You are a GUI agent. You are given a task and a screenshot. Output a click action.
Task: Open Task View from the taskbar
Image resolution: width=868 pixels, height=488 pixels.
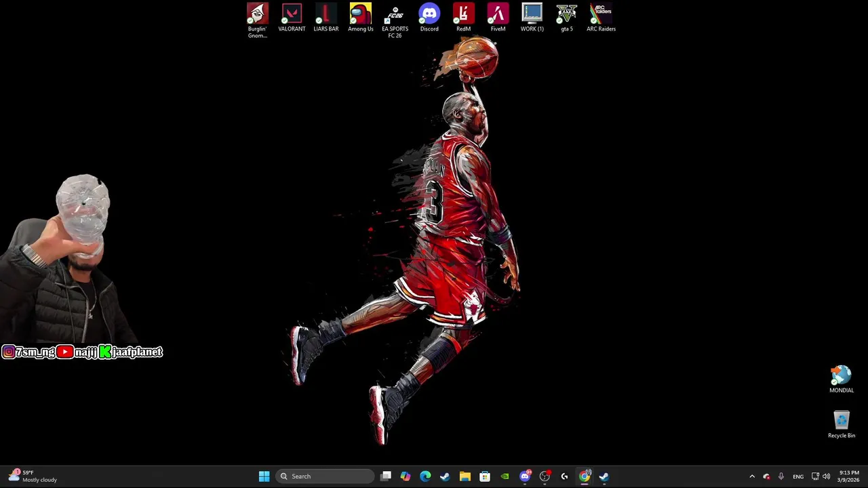(386, 476)
